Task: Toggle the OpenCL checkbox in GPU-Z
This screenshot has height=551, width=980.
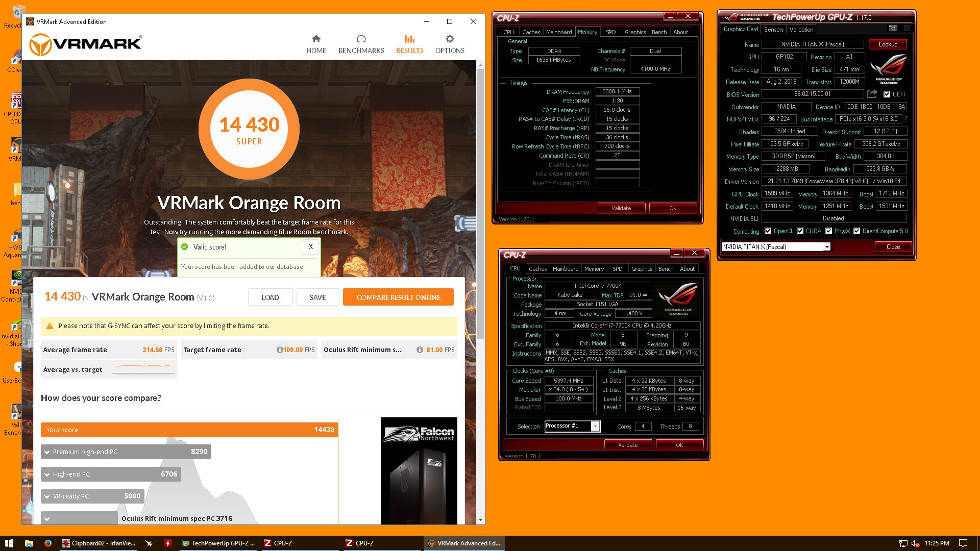Action: (x=768, y=231)
